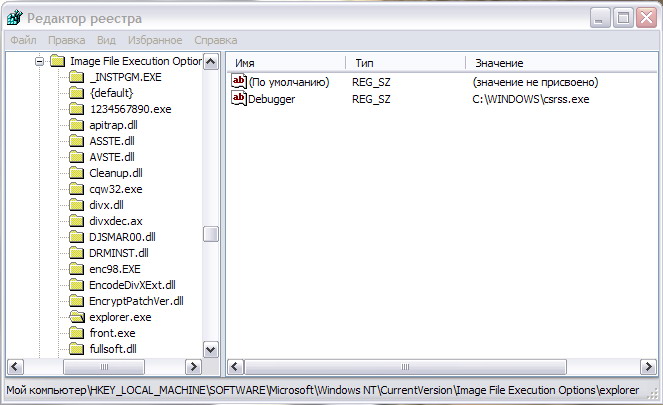Click the C:\WINDOWS\csrss.exe data cell
This screenshot has width=663, height=405.
pyautogui.click(x=531, y=99)
